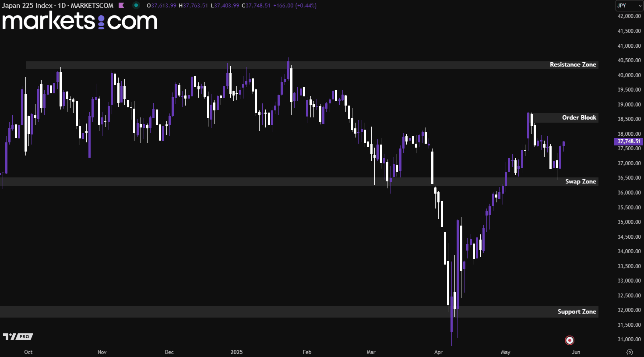Click the purple flag icon beside MARKETSCOM
The height and width of the screenshot is (357, 644).
[121, 6]
